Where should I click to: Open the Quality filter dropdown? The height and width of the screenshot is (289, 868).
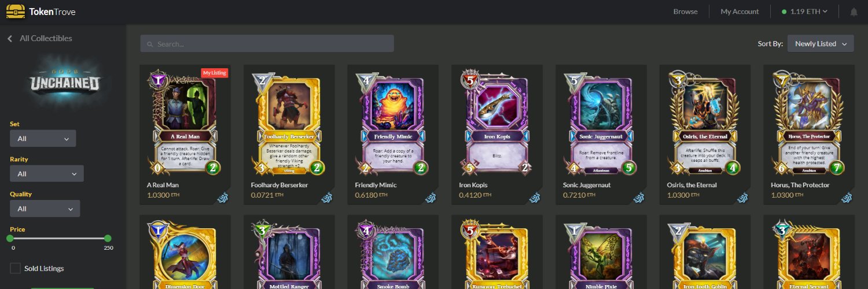tap(45, 209)
